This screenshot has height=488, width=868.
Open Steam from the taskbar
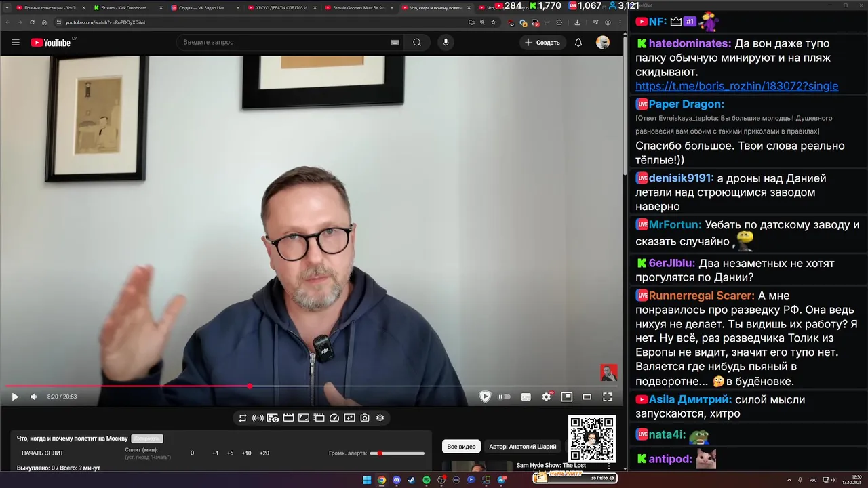[x=412, y=480]
